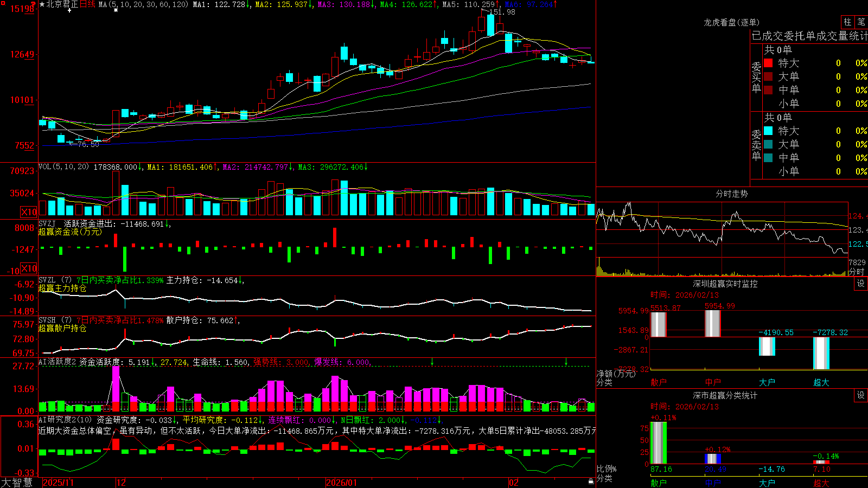Click the 日线 period label
The width and height of the screenshot is (868, 488).
tap(87, 4)
